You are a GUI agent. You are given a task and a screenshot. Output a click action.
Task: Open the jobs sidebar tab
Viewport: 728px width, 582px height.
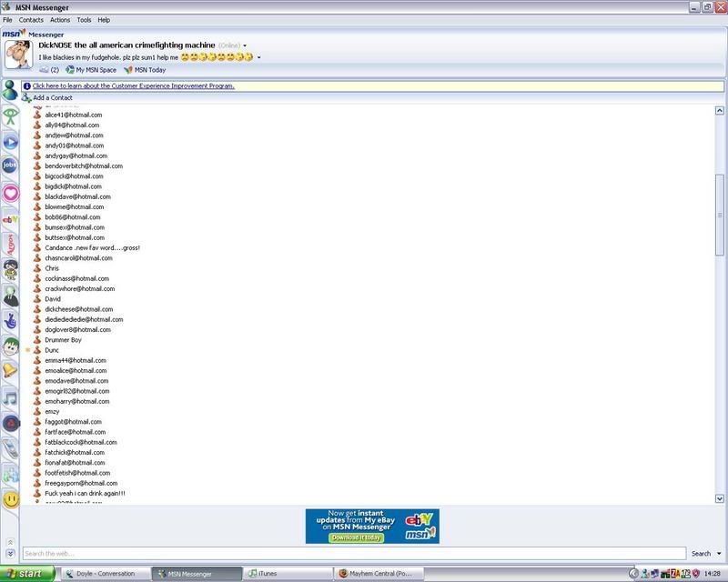coord(10,165)
